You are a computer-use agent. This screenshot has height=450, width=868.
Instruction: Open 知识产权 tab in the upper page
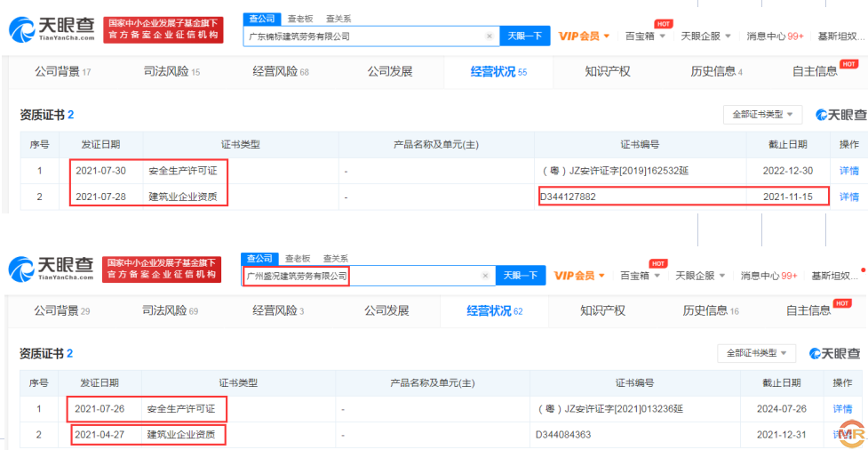tap(608, 71)
